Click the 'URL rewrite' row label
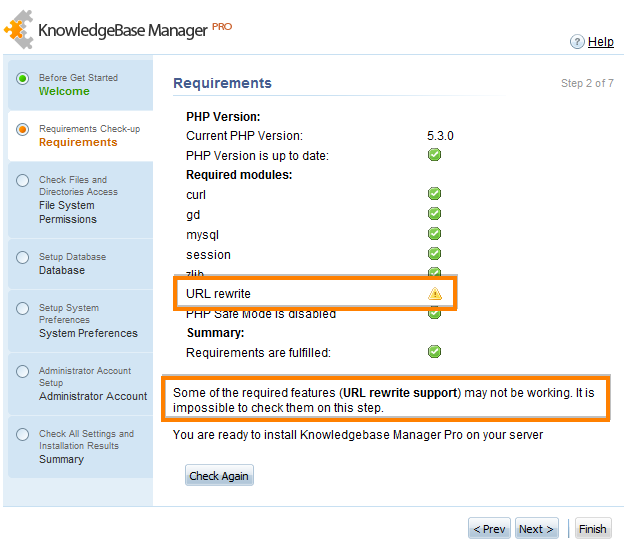 [x=218, y=294]
